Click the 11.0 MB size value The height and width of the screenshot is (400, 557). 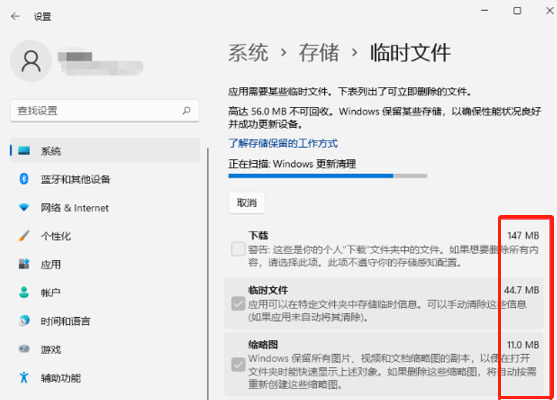523,345
